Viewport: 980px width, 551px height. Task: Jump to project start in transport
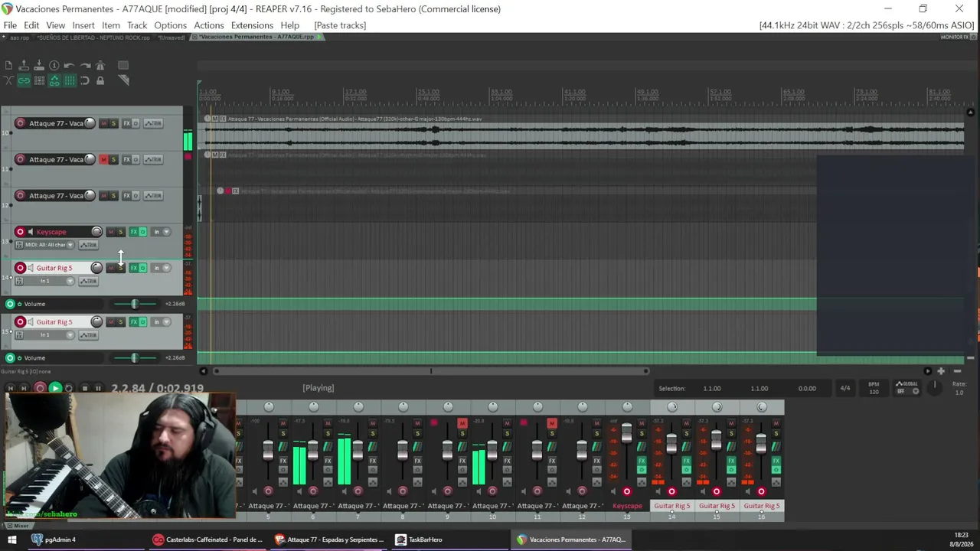pos(10,389)
